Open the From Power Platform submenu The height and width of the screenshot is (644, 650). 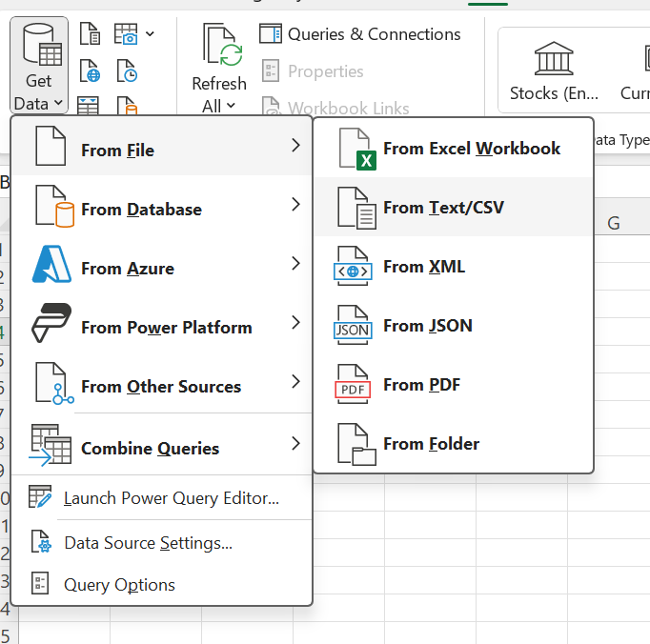pyautogui.click(x=162, y=323)
